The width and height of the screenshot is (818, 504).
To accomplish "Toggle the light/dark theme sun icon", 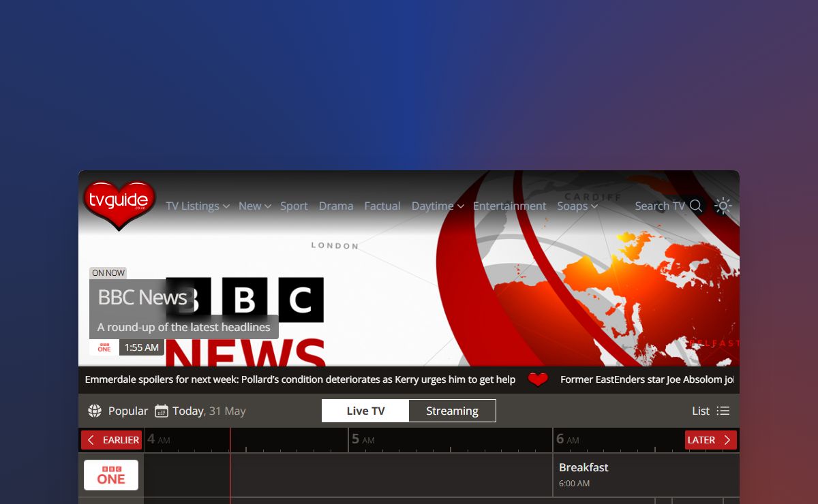I will pyautogui.click(x=723, y=206).
